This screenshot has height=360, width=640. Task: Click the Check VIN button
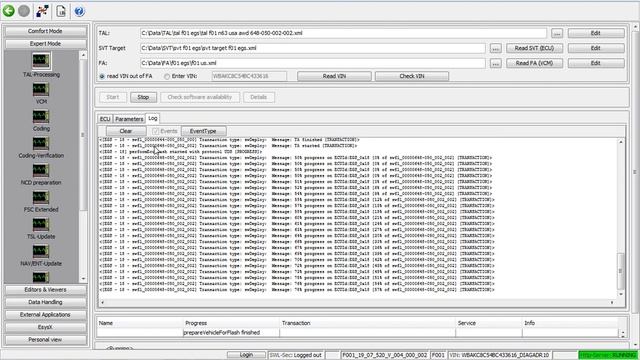[412, 76]
